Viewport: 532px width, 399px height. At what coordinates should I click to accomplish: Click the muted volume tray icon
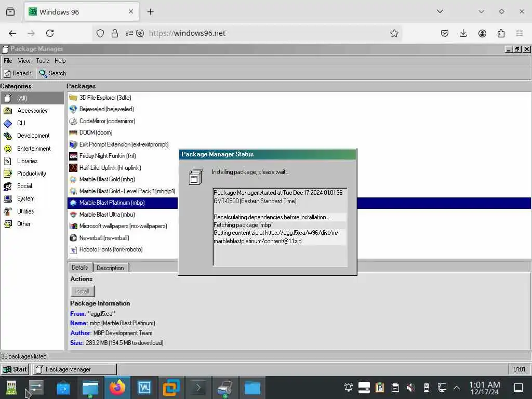click(410, 387)
